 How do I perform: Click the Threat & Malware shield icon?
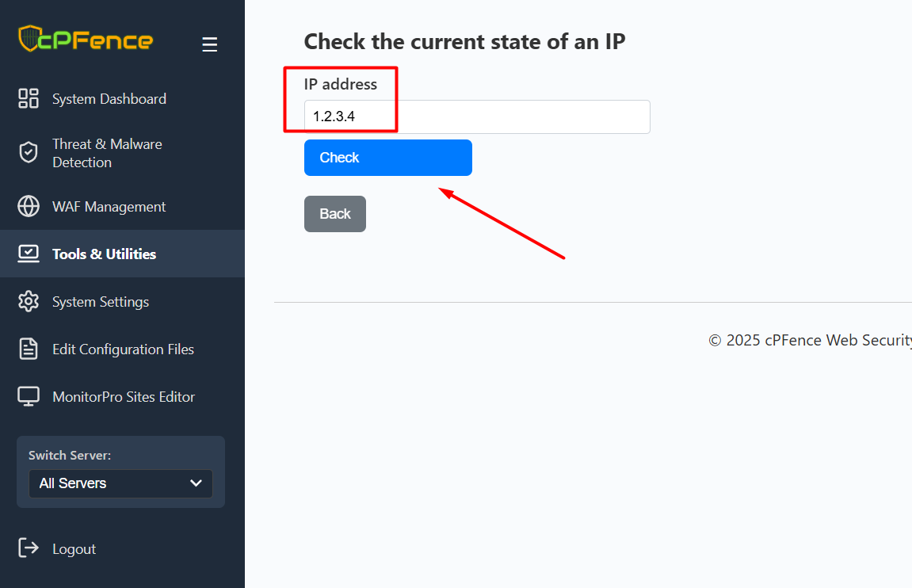29,153
